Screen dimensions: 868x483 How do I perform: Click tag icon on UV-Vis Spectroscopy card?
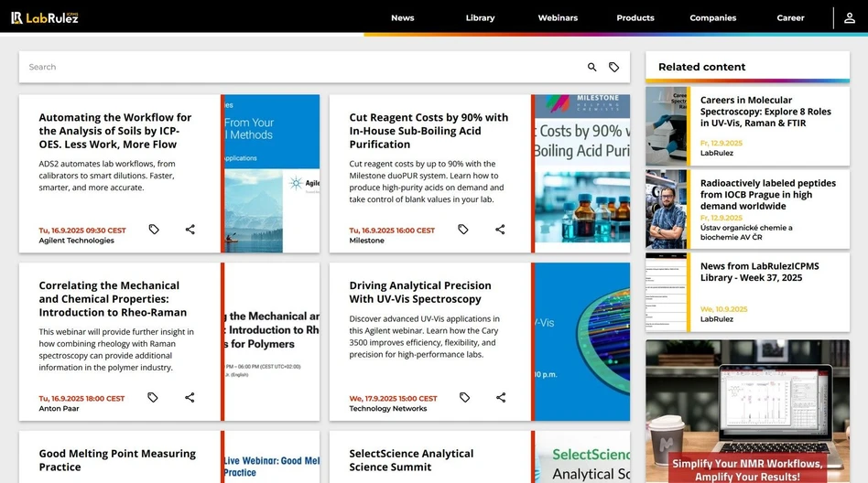pos(464,398)
